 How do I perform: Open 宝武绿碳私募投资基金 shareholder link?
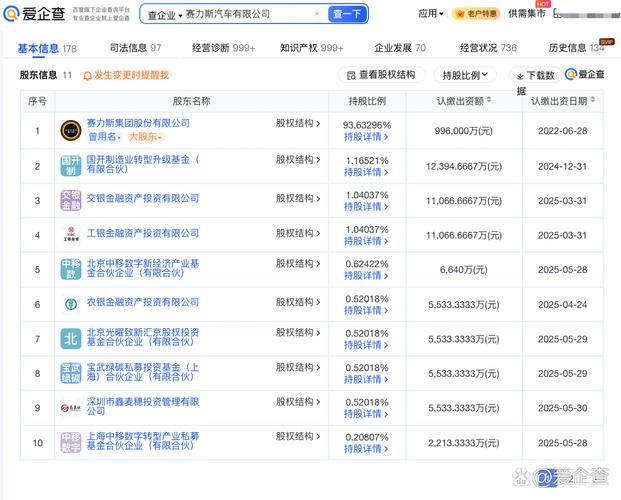tap(143, 372)
